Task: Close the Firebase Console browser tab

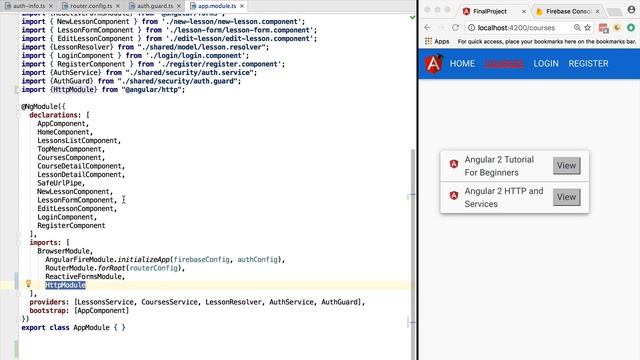Action: (x=597, y=11)
